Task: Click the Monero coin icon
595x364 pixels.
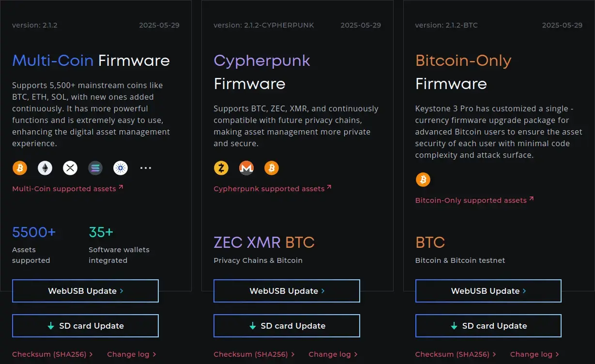Action: [246, 168]
